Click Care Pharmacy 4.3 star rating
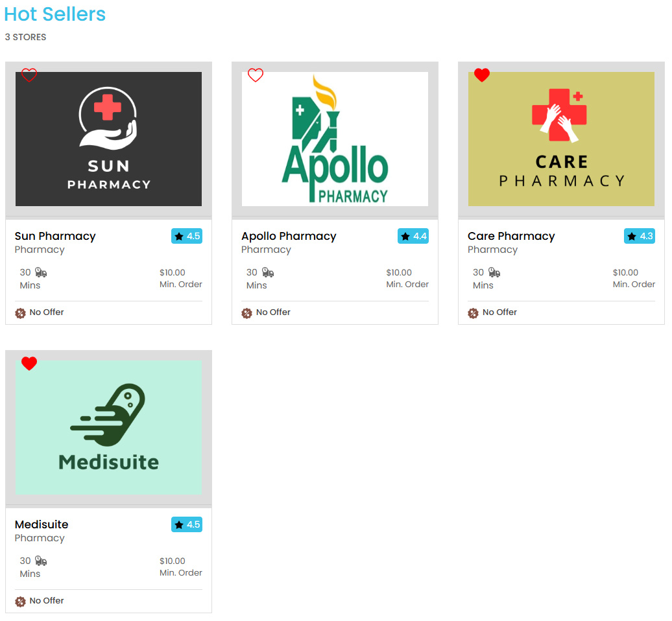Screen dimensions: 672x621 click(640, 236)
